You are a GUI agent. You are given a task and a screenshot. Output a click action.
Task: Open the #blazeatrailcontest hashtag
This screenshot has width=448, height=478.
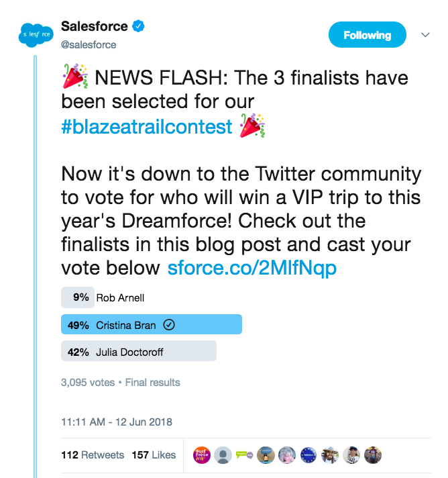(x=146, y=125)
